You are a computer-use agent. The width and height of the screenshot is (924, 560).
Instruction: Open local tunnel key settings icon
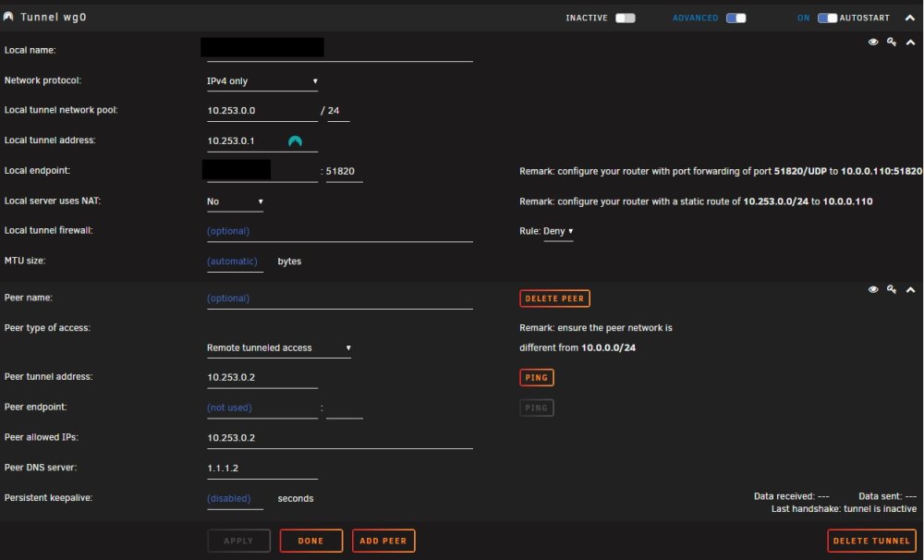click(x=892, y=42)
